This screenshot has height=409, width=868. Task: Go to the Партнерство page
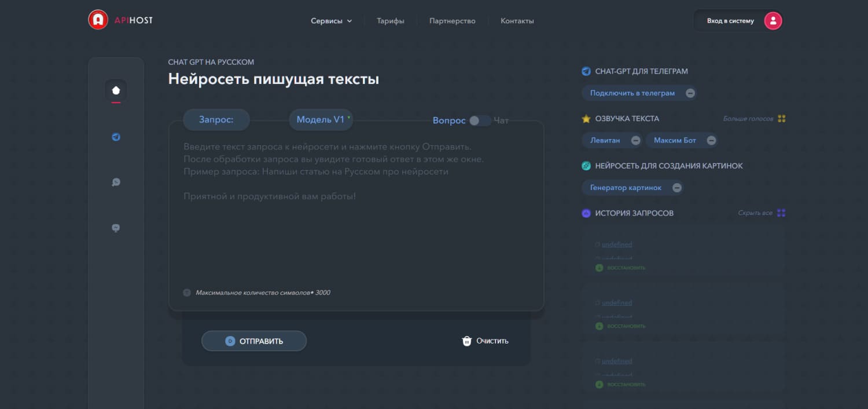coord(452,20)
